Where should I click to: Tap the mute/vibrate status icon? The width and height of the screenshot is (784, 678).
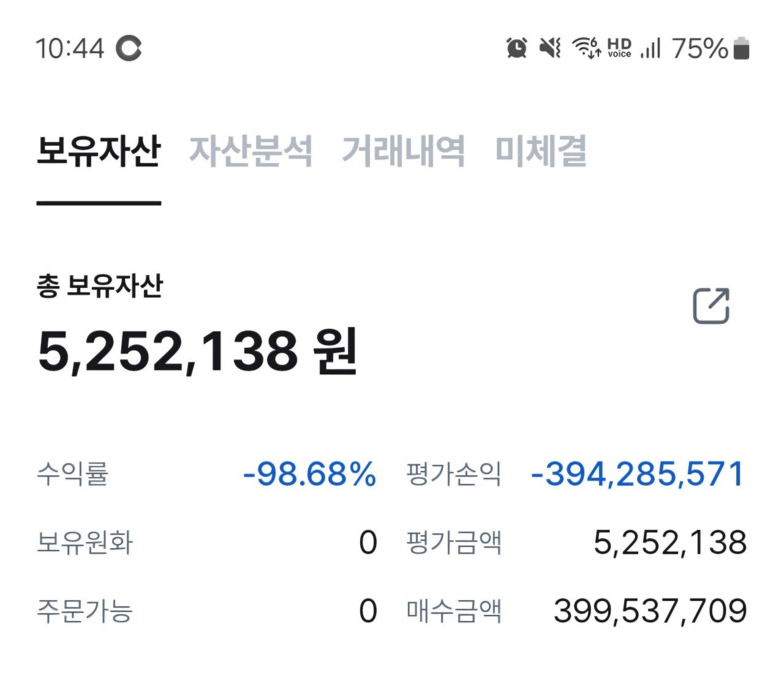pyautogui.click(x=550, y=48)
